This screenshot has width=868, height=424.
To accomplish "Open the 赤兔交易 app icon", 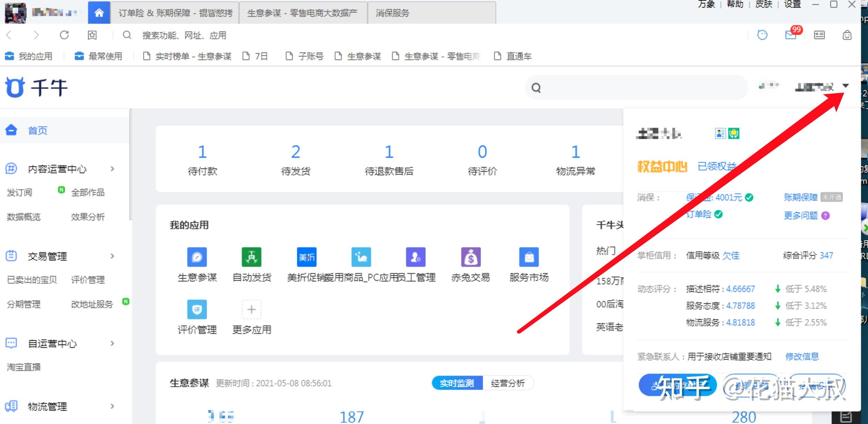I will click(x=471, y=257).
